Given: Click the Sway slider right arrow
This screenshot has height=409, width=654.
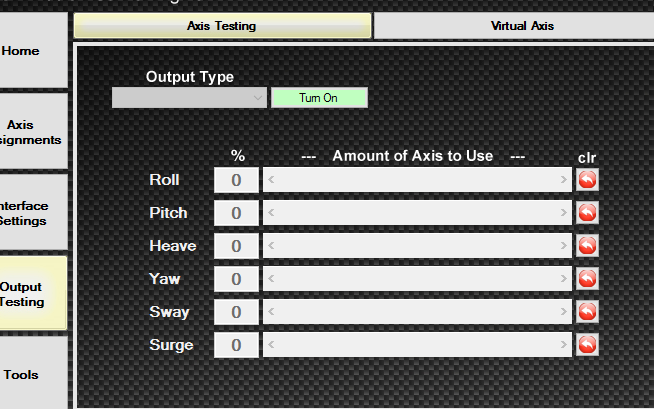Looking at the screenshot, I should [565, 312].
